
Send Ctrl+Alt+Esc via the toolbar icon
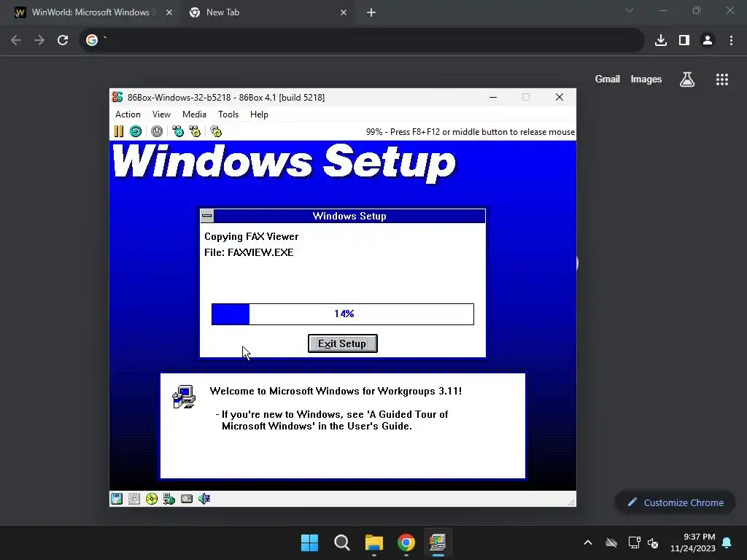(x=195, y=131)
